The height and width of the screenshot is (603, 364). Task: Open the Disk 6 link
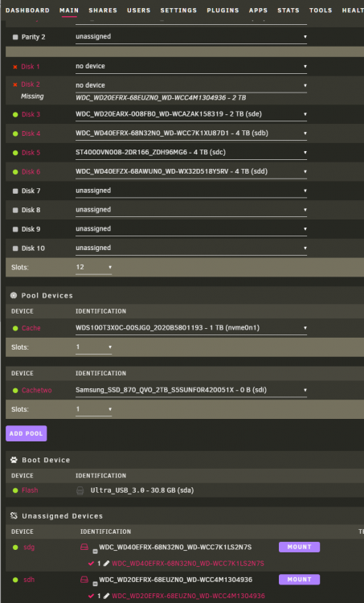pyautogui.click(x=31, y=172)
